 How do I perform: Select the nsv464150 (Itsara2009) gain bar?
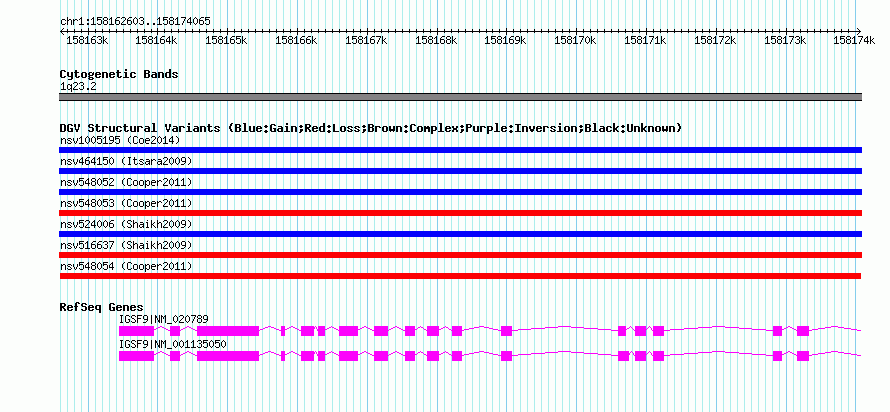click(460, 171)
